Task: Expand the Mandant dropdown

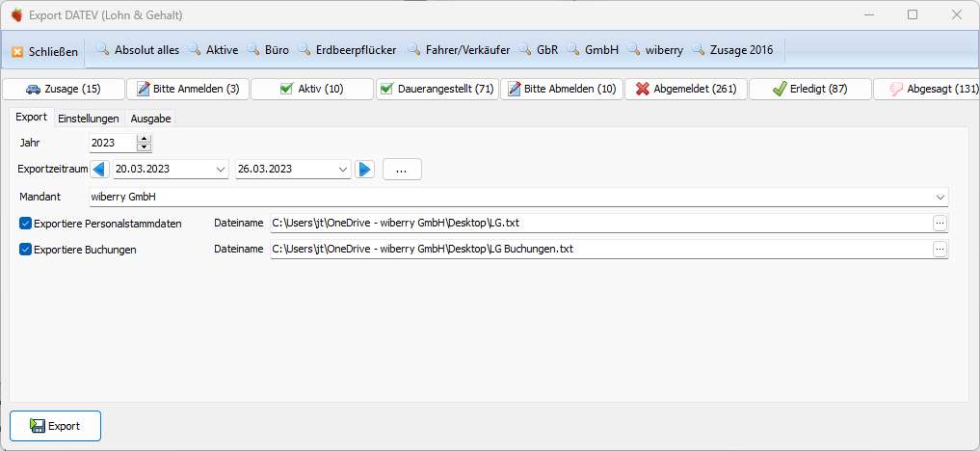Action: pos(940,197)
